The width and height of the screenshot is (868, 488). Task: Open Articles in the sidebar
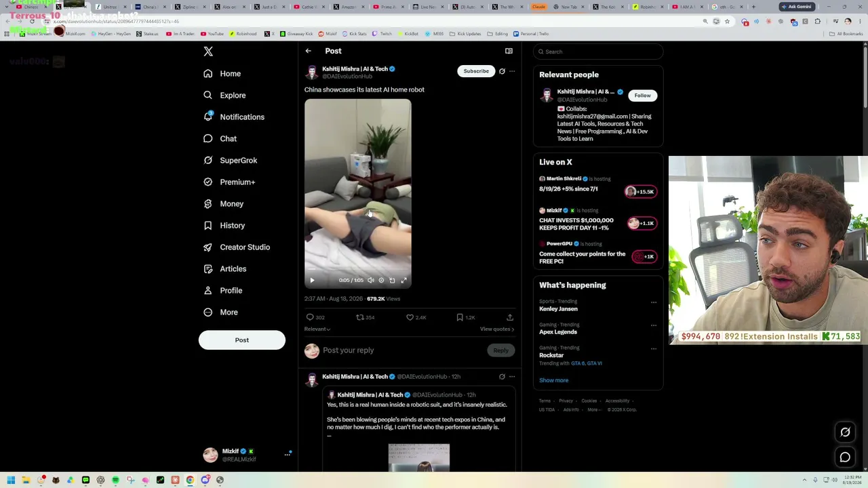pyautogui.click(x=225, y=269)
